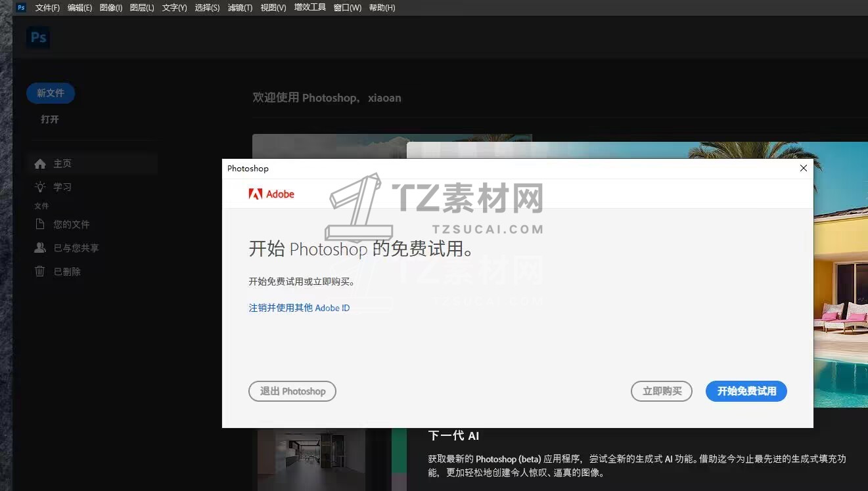Screen dimensions: 868x491
Task: Click the Deleted trash can icon
Action: pos(40,272)
